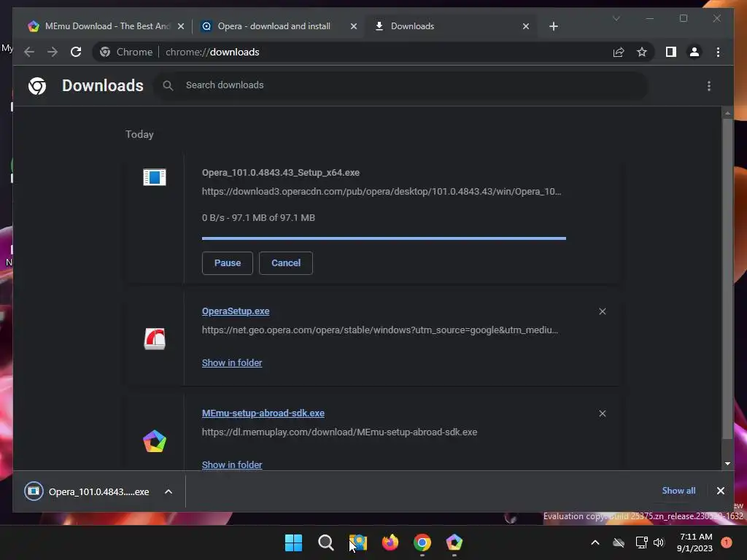Pause the Opera setup download
The height and width of the screenshot is (560, 747).
tap(228, 262)
